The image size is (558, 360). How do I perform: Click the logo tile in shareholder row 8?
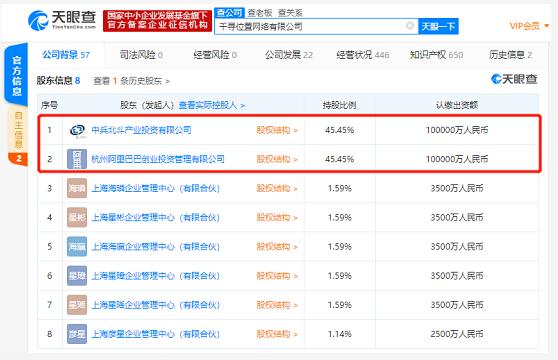coord(77,334)
